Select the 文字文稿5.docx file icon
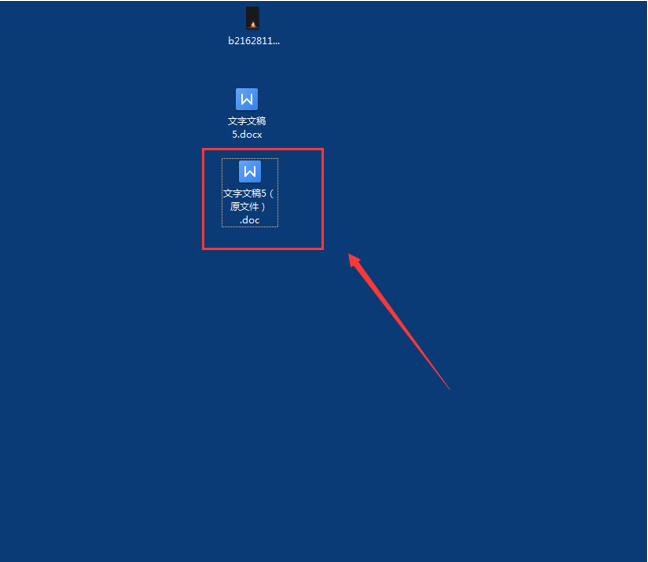The image size is (648, 562). tap(247, 99)
